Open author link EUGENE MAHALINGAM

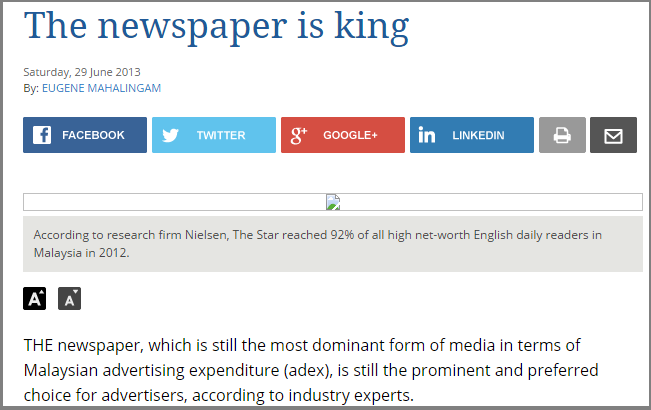(101, 88)
